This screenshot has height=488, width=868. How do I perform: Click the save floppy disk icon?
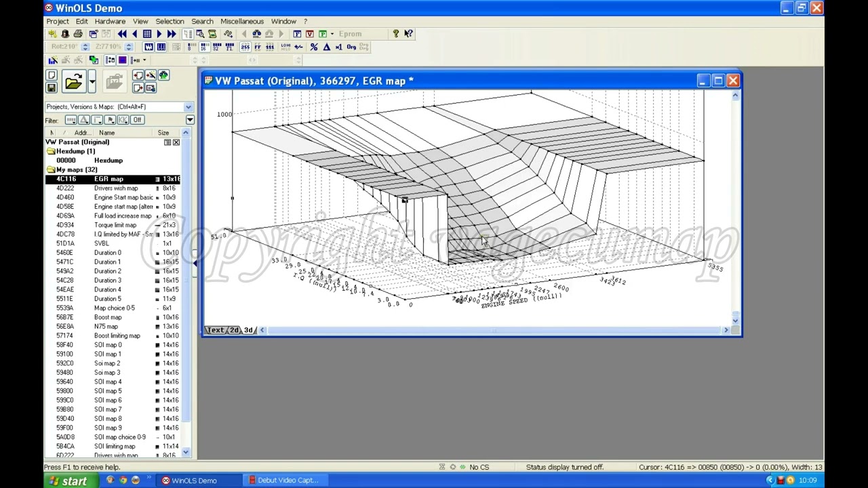(52, 87)
